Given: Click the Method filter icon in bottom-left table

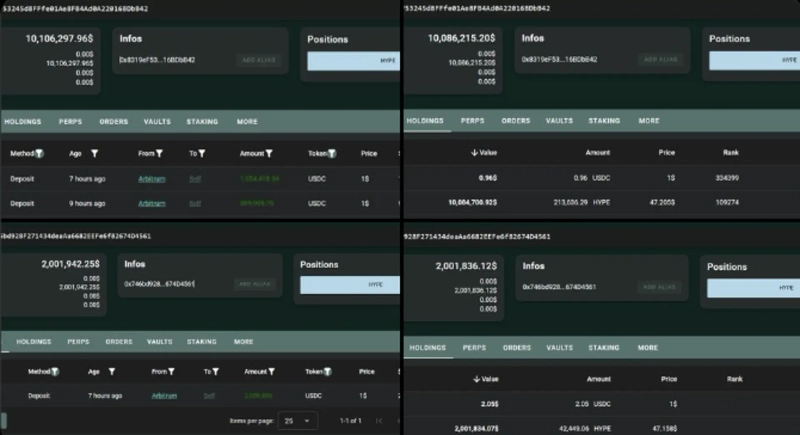Looking at the screenshot, I should pos(54,371).
